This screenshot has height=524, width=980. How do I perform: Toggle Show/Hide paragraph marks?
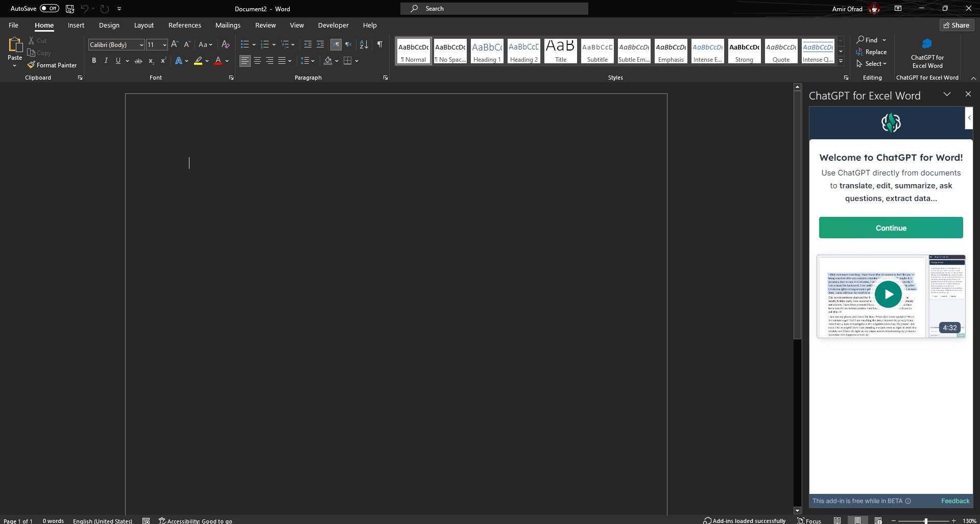[379, 44]
